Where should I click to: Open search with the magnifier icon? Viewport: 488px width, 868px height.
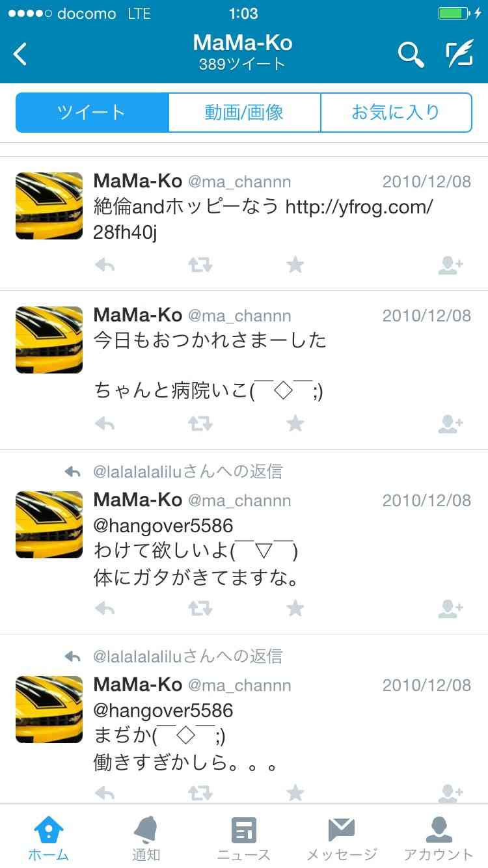(411, 55)
